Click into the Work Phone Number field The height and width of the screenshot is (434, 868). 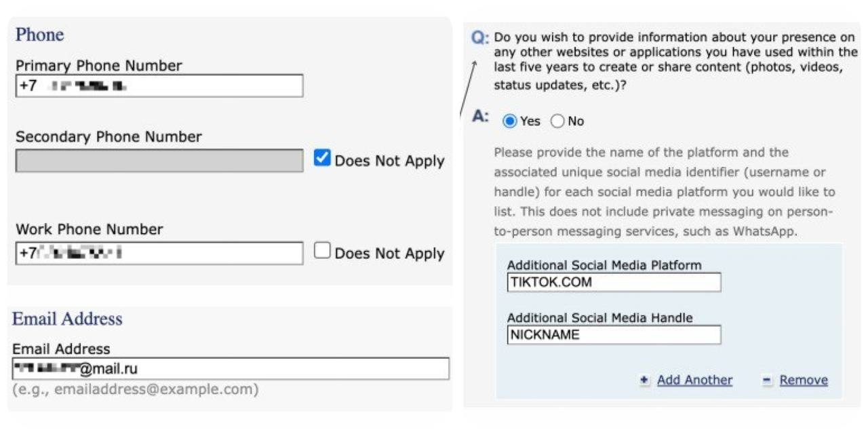(159, 253)
